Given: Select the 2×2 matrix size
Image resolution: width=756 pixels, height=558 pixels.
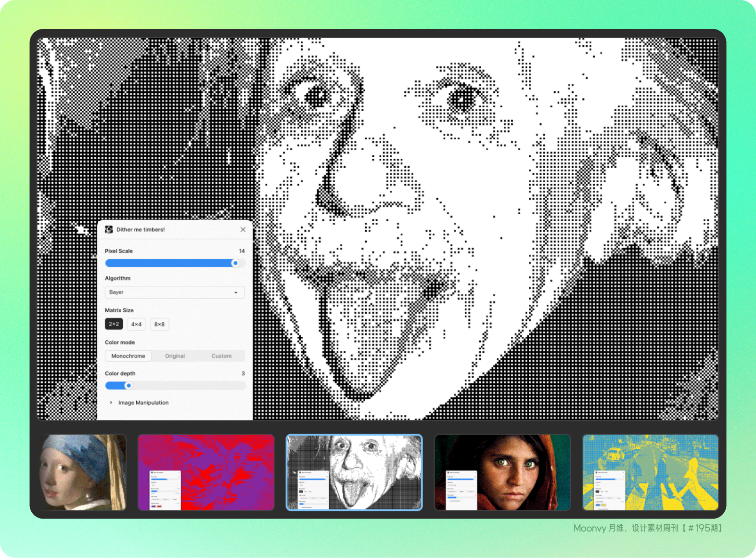Looking at the screenshot, I should 114,324.
